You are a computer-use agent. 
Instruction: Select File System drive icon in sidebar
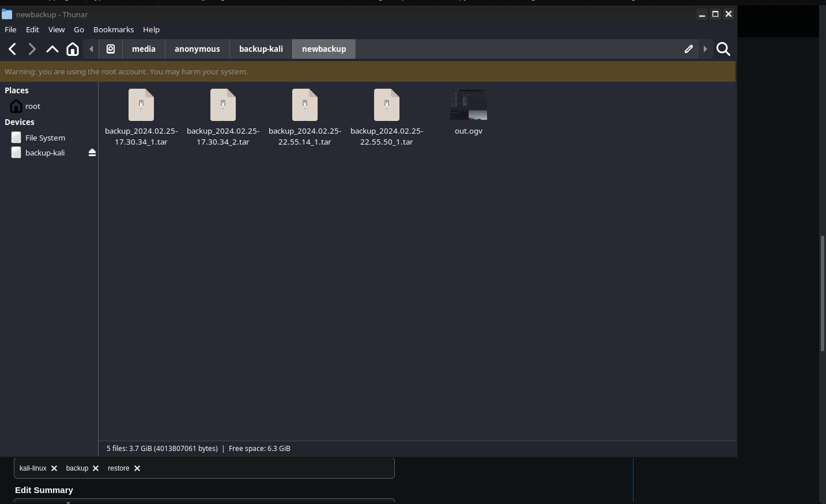tap(16, 138)
